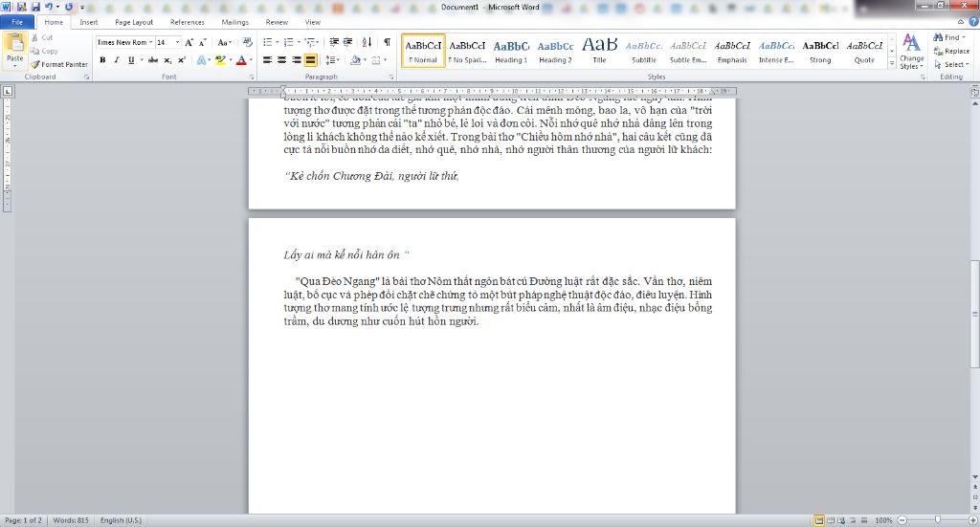
Task: Click Words: 815 in status bar
Action: 71,520
